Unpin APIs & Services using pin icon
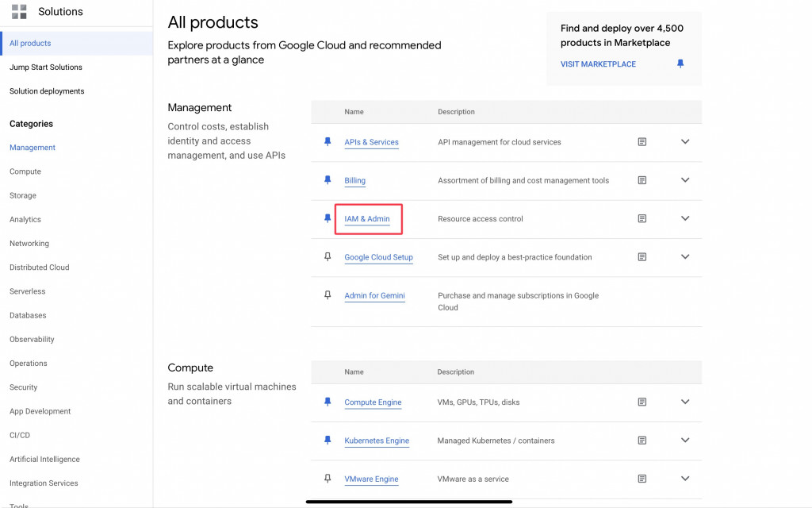Image resolution: width=812 pixels, height=508 pixels. pyautogui.click(x=327, y=142)
